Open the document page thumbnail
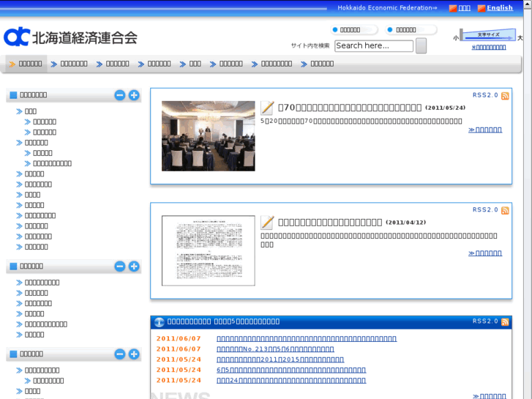The width and height of the screenshot is (532, 399). [209, 250]
